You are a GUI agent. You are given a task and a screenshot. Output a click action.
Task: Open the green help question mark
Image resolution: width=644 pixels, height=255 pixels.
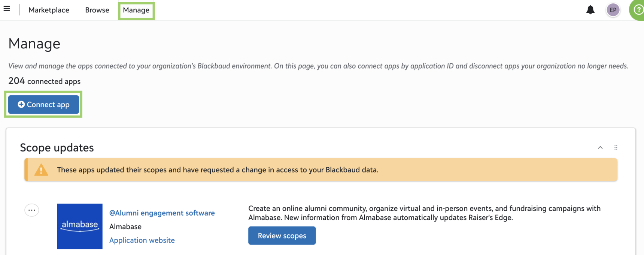coord(637,10)
